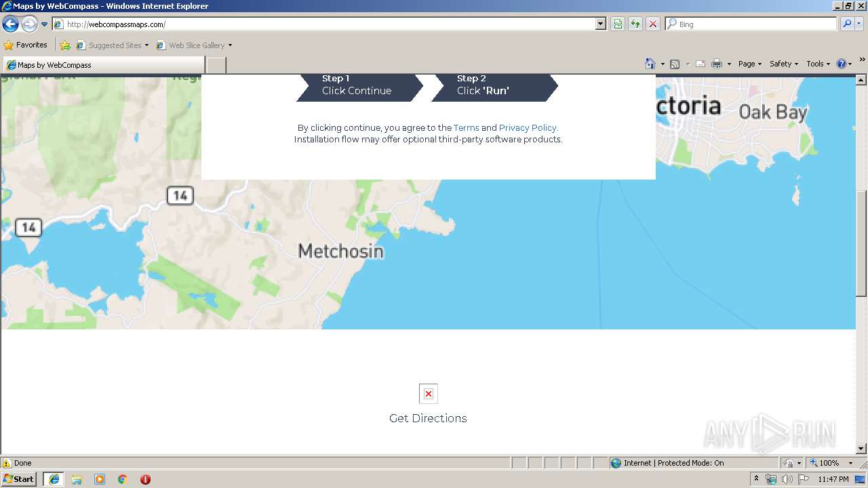Click Internet Protected Mode On status text
This screenshot has height=488, width=868.
673,463
